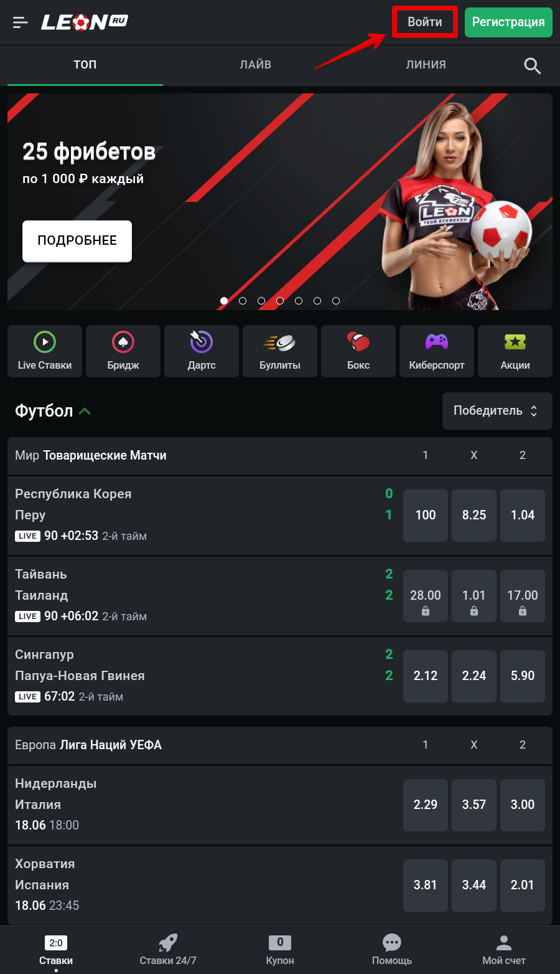This screenshot has height=974, width=560.
Task: Select the third banner carousel dot
Action: pos(261,301)
